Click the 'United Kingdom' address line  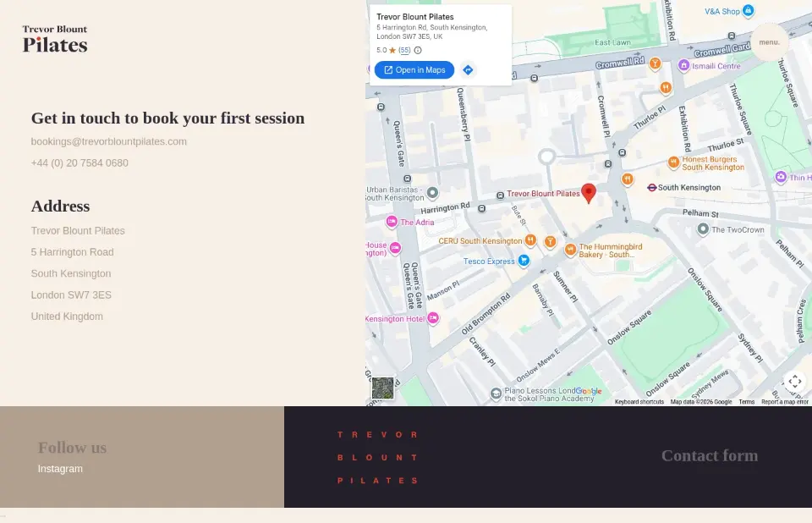coord(67,317)
